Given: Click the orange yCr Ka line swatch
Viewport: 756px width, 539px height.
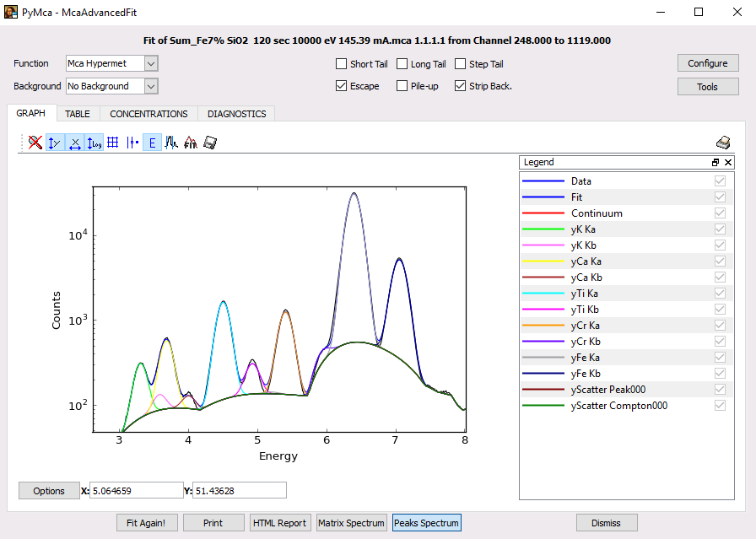Looking at the screenshot, I should click(543, 326).
